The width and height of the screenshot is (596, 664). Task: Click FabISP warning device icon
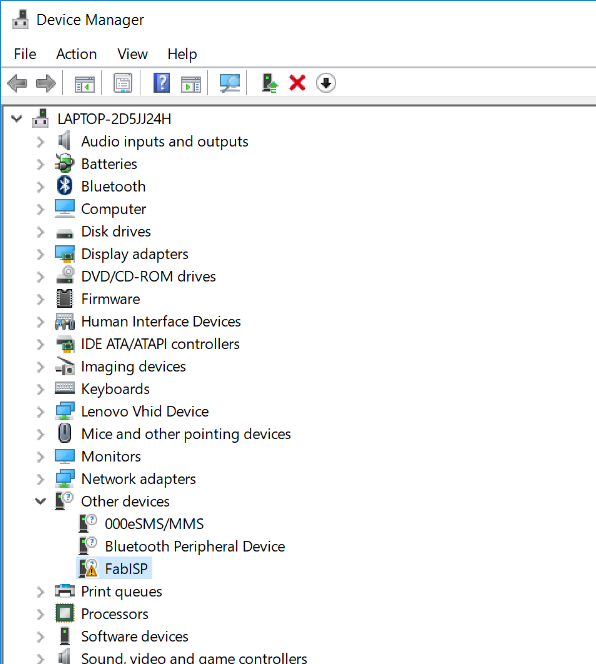(x=88, y=568)
